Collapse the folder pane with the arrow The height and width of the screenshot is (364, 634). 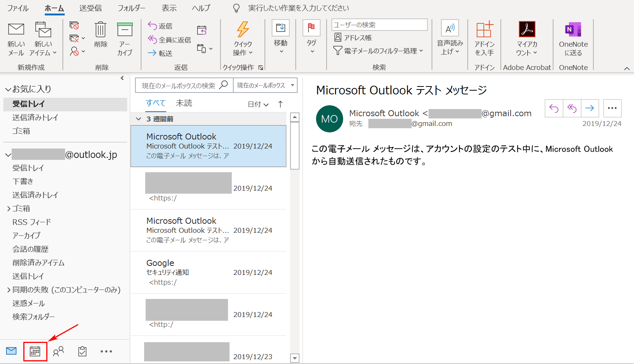click(x=122, y=78)
